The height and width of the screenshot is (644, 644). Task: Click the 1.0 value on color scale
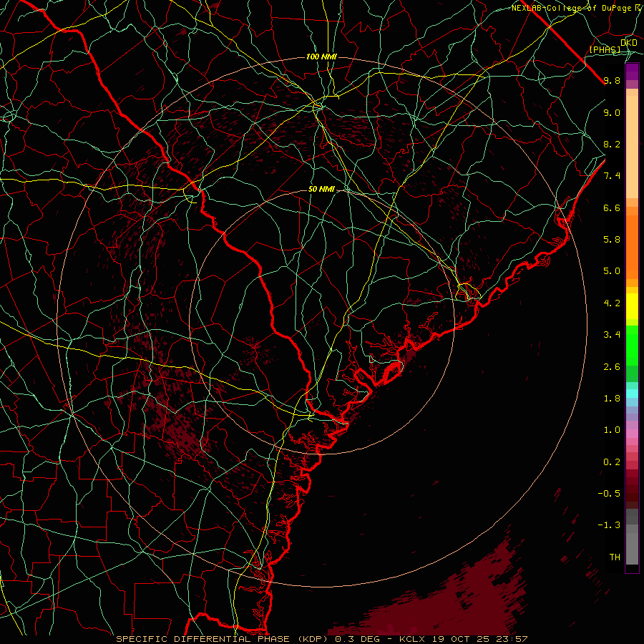pos(612,430)
